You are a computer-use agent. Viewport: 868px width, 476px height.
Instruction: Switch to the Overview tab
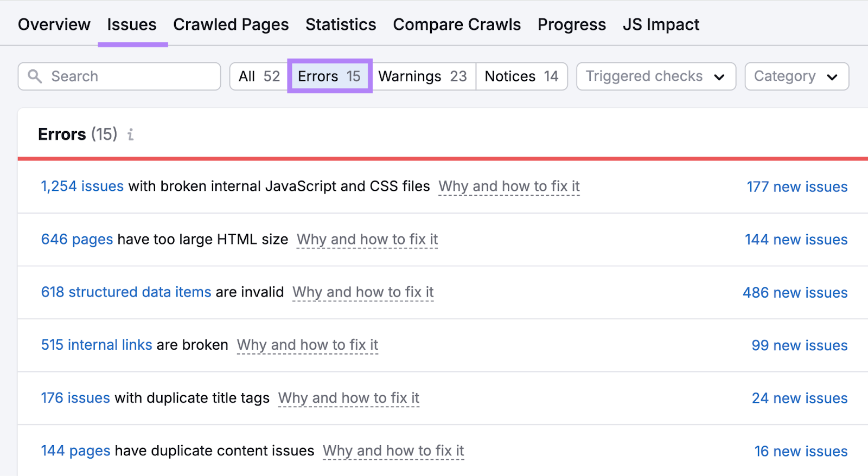54,24
